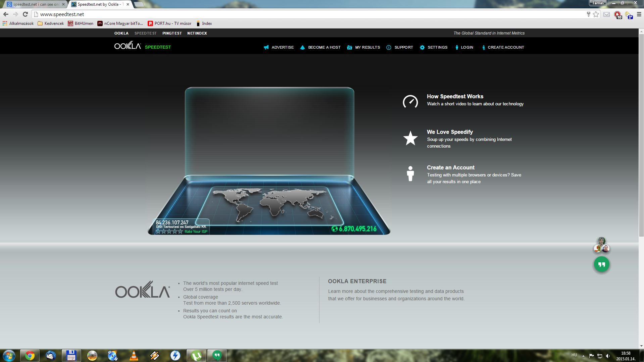Switch to Chrome in the taskbar
644x362 pixels.
pos(30,355)
